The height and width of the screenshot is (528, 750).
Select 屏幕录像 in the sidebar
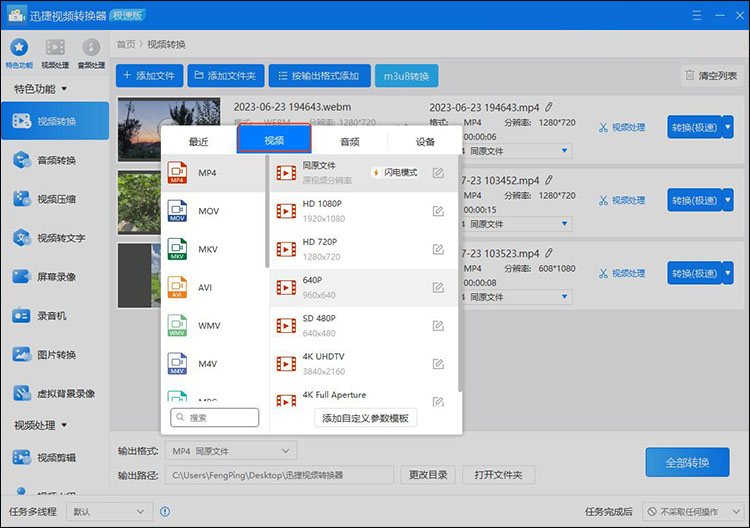coord(55,276)
